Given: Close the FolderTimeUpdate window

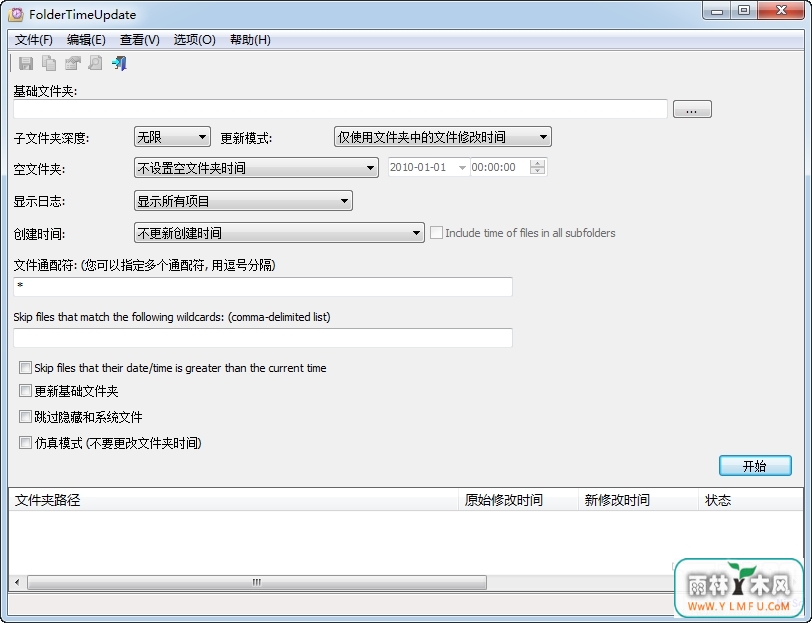Looking at the screenshot, I should point(781,11).
